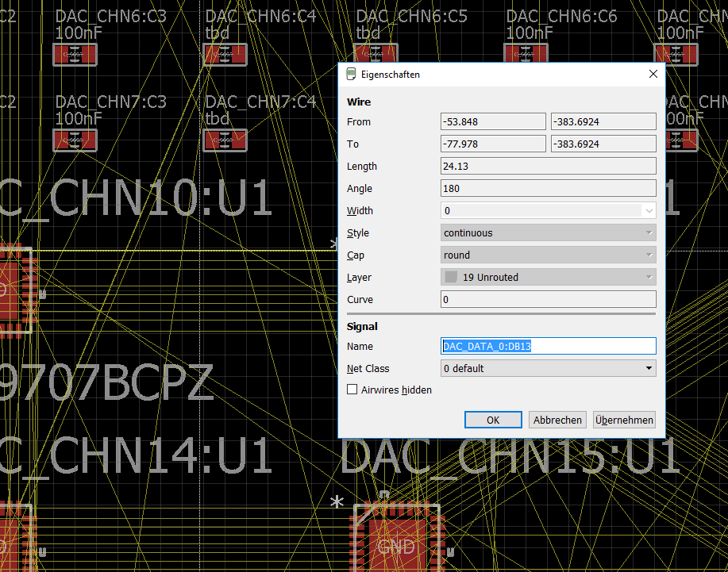728x572 pixels.
Task: Apply changes with the Übernehmen button
Action: tap(624, 420)
